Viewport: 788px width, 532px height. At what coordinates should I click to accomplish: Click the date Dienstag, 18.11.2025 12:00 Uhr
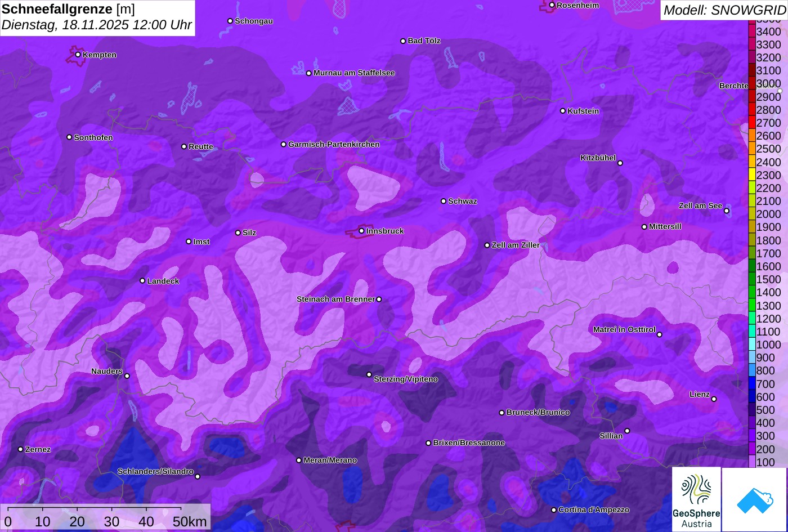coord(97,25)
